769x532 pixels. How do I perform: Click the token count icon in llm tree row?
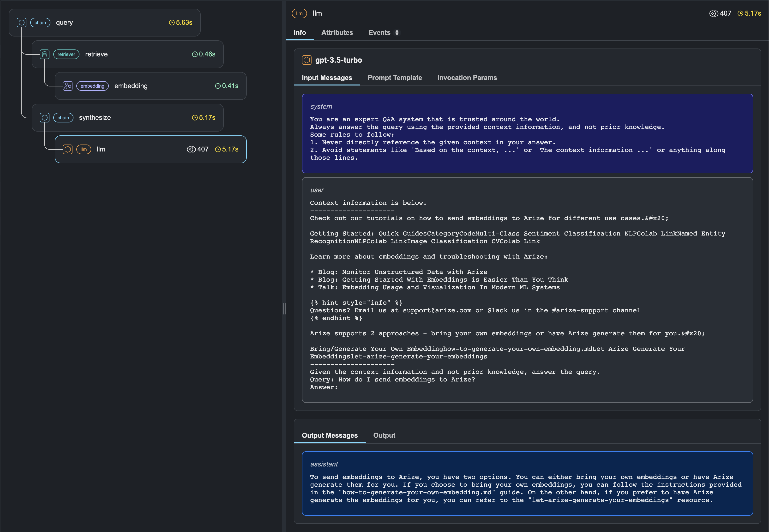(x=191, y=149)
